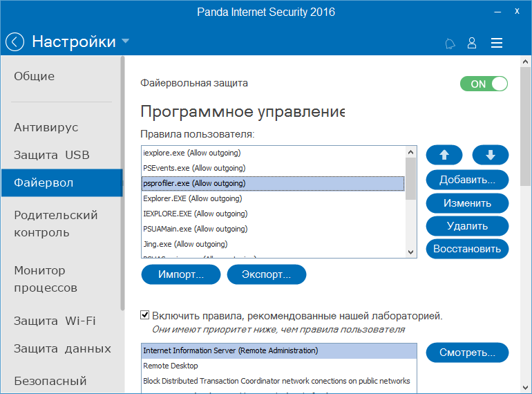This screenshot has width=532, height=394.
Task: Select the Файервол sidebar item
Action: tap(61, 183)
